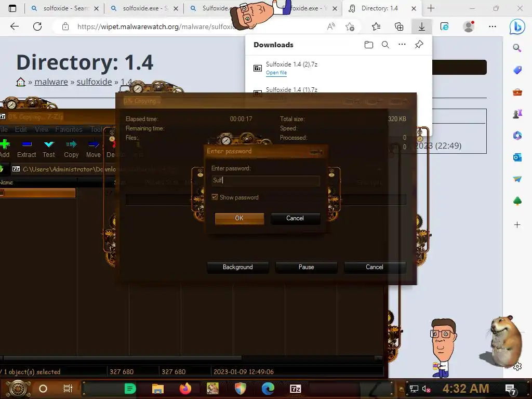Open the Edge profile avatar
Screen dimensions: 532x399
469,26
